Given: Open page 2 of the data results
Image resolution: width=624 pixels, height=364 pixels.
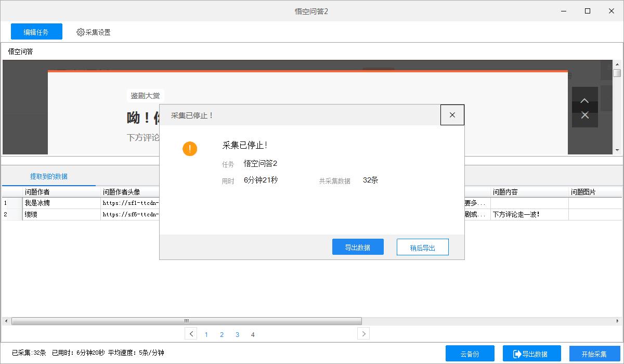Looking at the screenshot, I should click(x=222, y=334).
